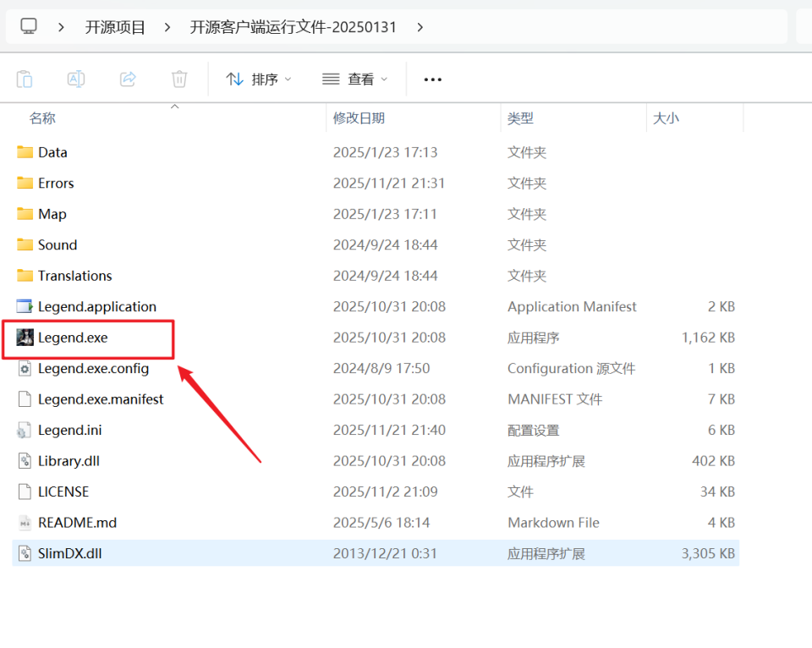The image size is (812, 648).
Task: Select the file name Data
Action: pyautogui.click(x=52, y=152)
